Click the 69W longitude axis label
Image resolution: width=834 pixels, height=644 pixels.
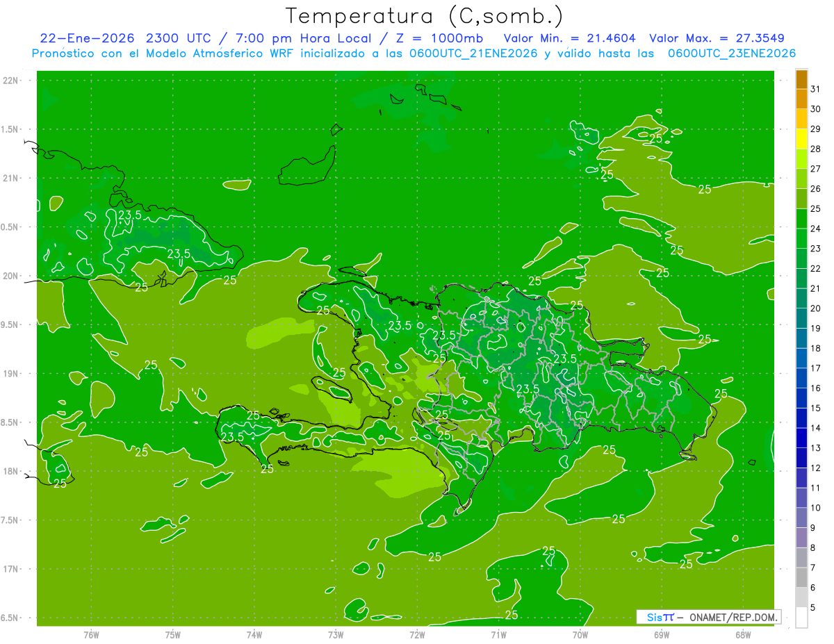pyautogui.click(x=661, y=634)
